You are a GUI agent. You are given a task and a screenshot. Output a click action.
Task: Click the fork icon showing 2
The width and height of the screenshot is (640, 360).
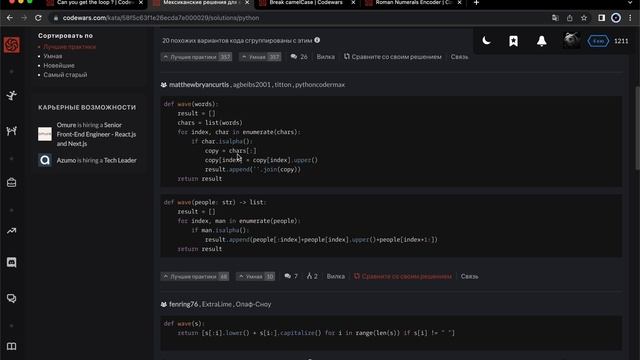(x=309, y=276)
